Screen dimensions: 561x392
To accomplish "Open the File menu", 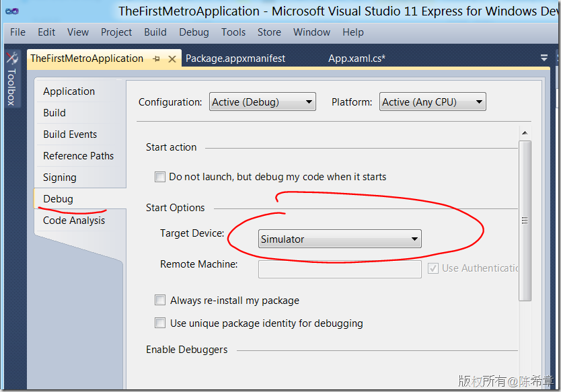I will pyautogui.click(x=18, y=32).
